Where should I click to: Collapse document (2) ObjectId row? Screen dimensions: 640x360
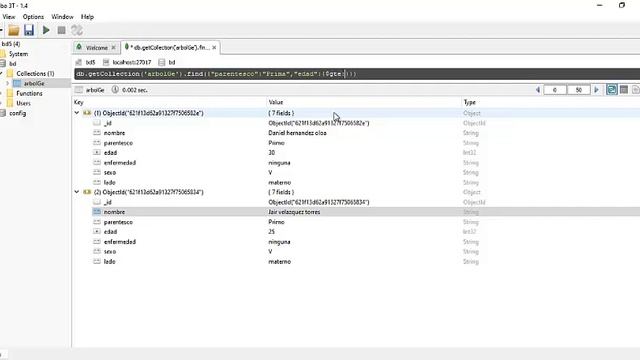[x=77, y=192]
